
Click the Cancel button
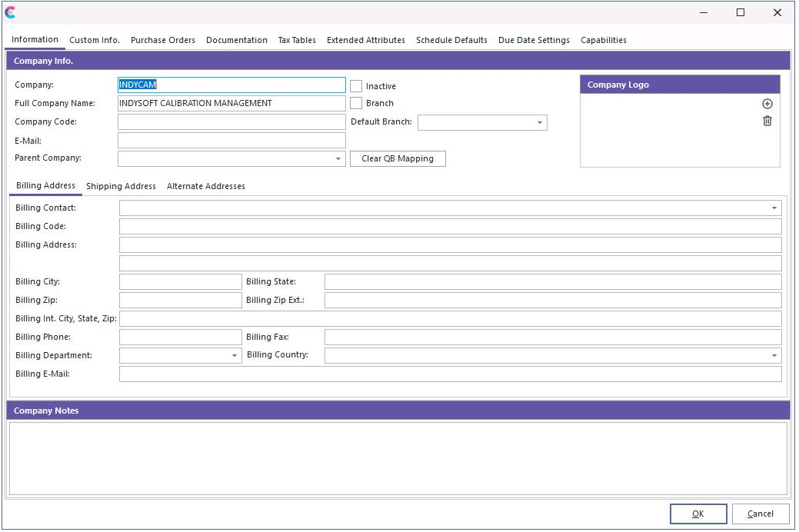[760, 514]
